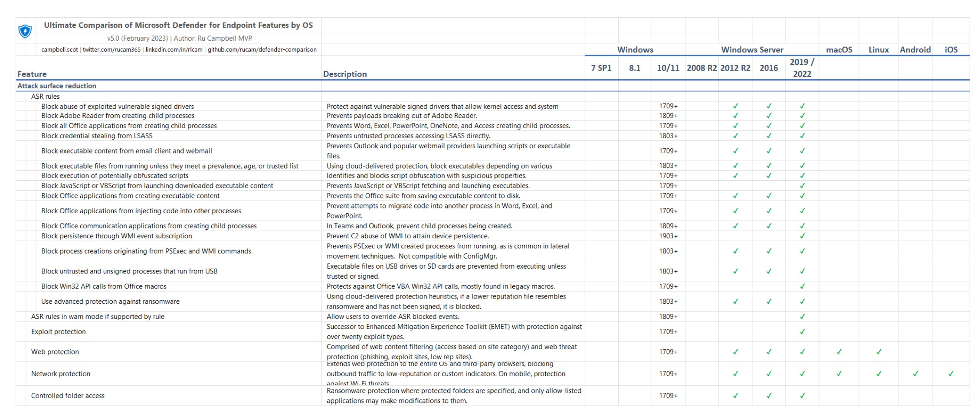This screenshot has height=406, width=980.
Task: Select the 'Windows Server' group header
Action: click(752, 50)
